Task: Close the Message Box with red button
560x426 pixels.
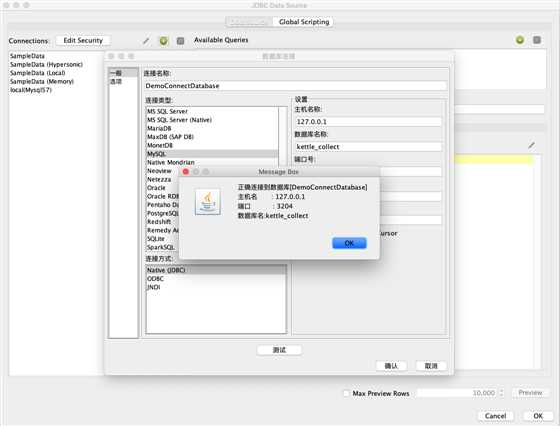Action: coord(186,172)
